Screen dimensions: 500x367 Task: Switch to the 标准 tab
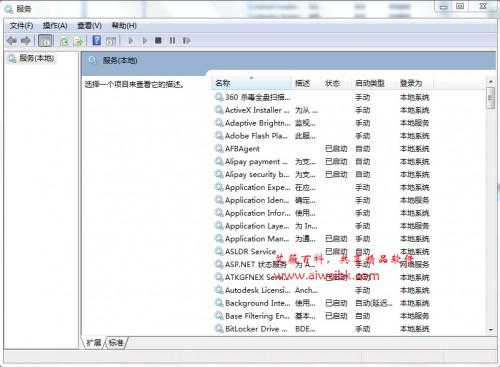click(x=116, y=342)
